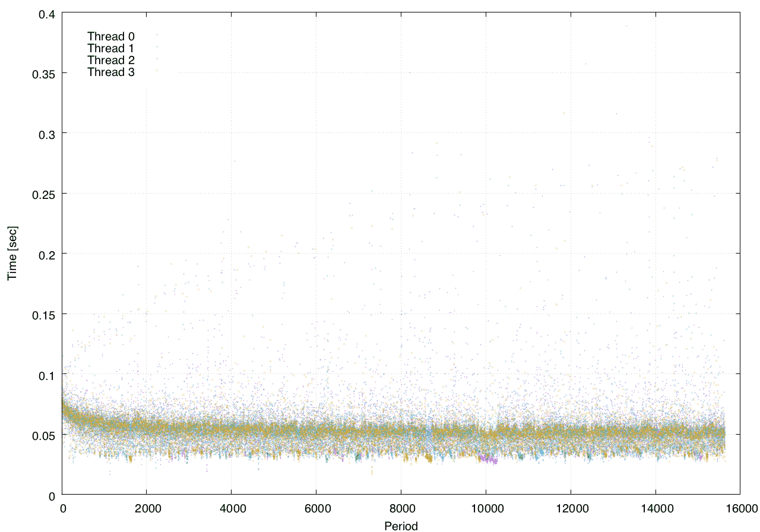
Task: Click the 0.2 y-axis tick label
Action: click(x=46, y=254)
